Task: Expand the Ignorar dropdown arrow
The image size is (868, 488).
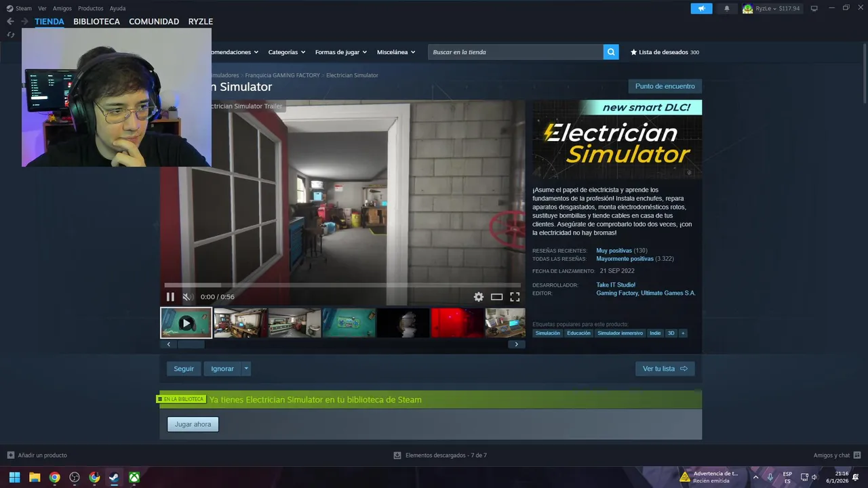Action: (246, 369)
